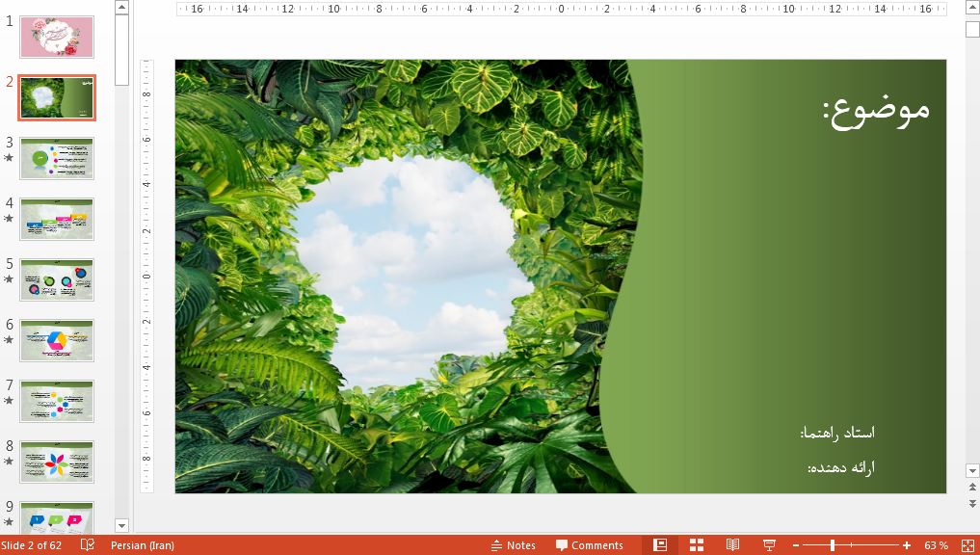Click the zoom out minus icon
The width and height of the screenshot is (980, 555).
(795, 545)
